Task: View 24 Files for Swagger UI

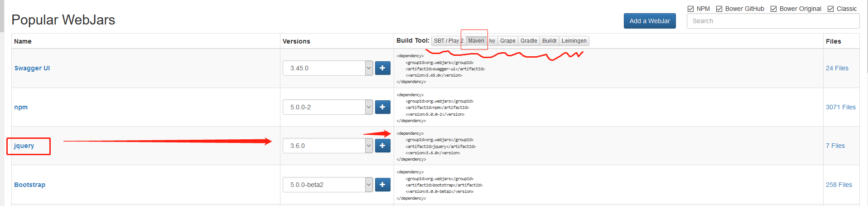Action: click(x=837, y=68)
